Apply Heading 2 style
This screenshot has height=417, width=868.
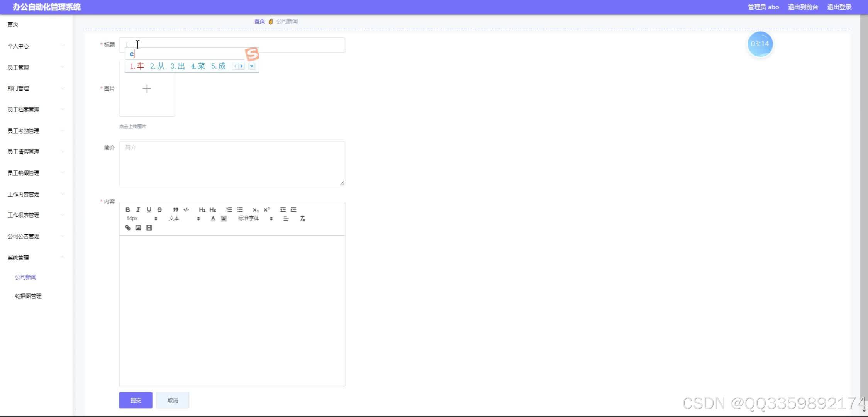pyautogui.click(x=213, y=210)
